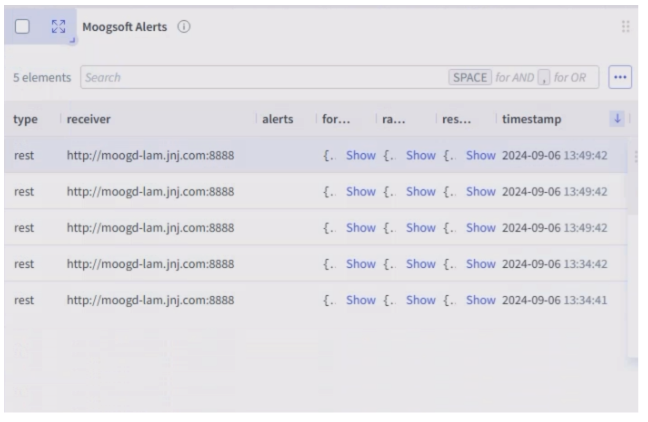Open second Show link in 13:34:42 row

tap(421, 264)
